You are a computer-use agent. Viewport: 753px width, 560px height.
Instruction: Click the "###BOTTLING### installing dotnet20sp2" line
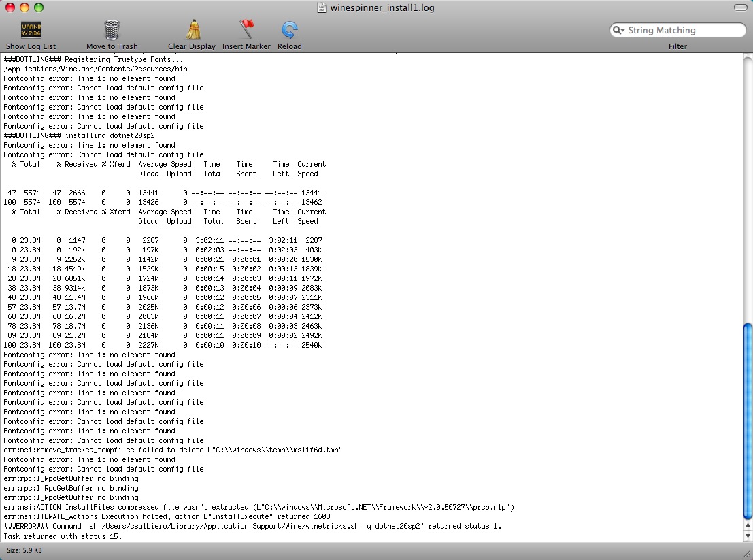[79, 136]
